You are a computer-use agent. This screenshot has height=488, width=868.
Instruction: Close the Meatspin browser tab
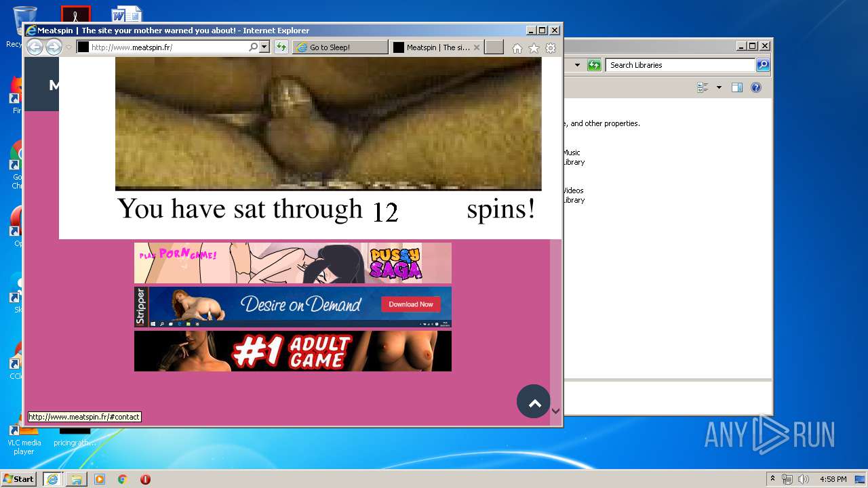coord(477,47)
